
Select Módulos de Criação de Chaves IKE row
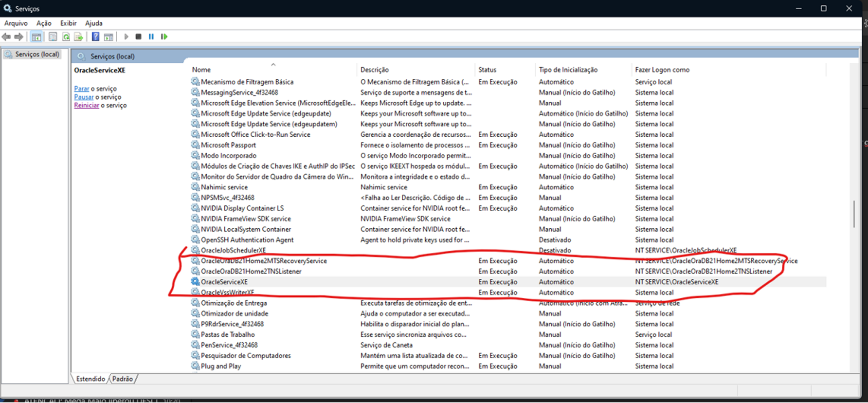[x=508, y=166]
